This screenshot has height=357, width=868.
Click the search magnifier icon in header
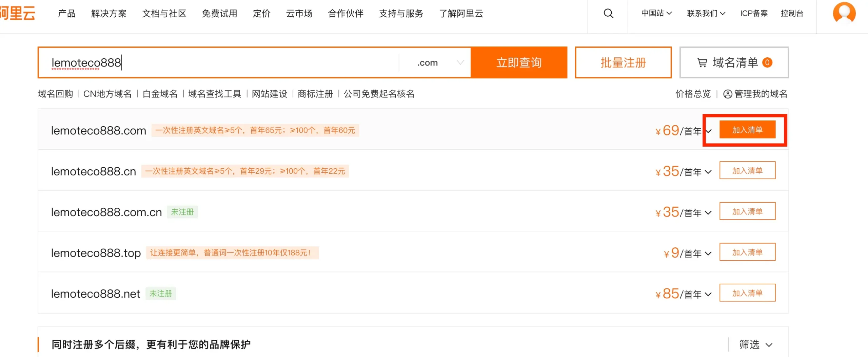click(x=608, y=14)
